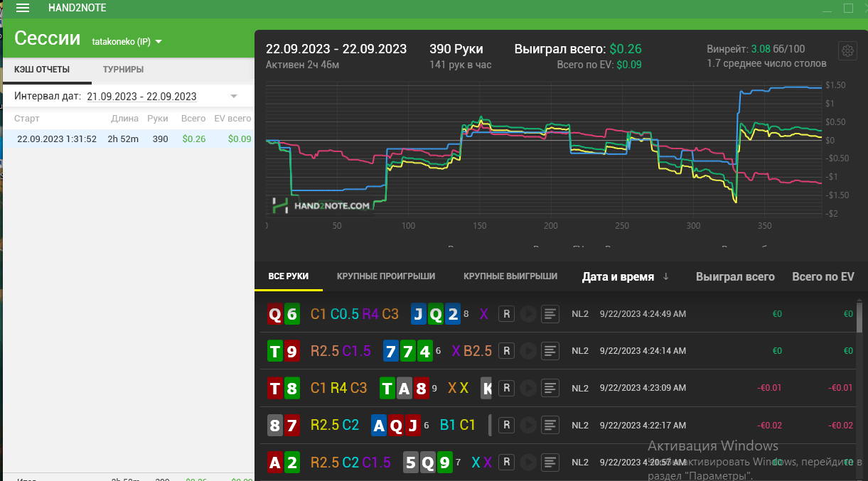Click the "Выиграл всего: $0.26" summary
Image resolution: width=868 pixels, height=481 pixels.
pyautogui.click(x=578, y=49)
